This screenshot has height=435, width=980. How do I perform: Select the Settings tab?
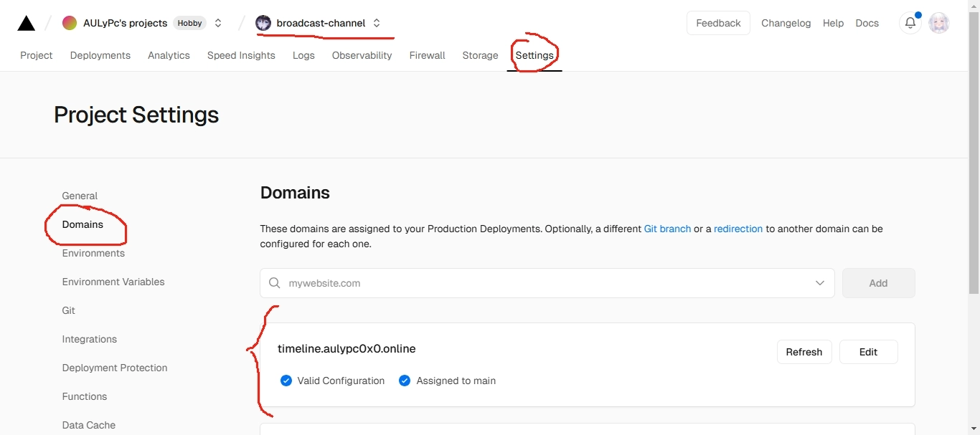[534, 55]
